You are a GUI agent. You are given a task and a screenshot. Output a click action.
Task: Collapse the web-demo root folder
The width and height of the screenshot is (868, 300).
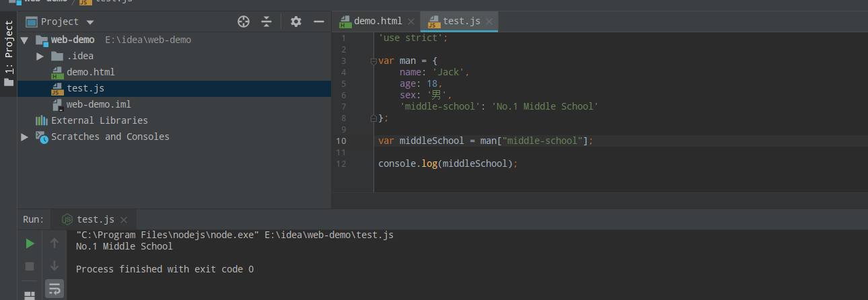(x=25, y=40)
